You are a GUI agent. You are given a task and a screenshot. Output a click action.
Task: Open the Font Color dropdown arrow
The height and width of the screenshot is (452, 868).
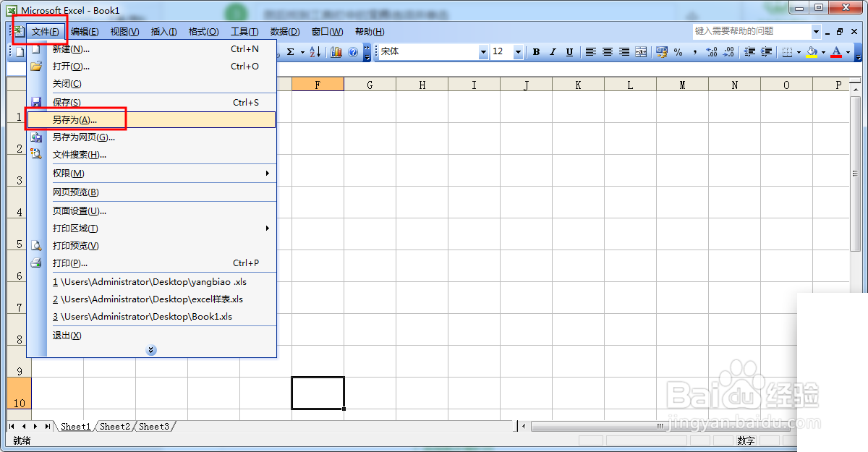point(848,52)
